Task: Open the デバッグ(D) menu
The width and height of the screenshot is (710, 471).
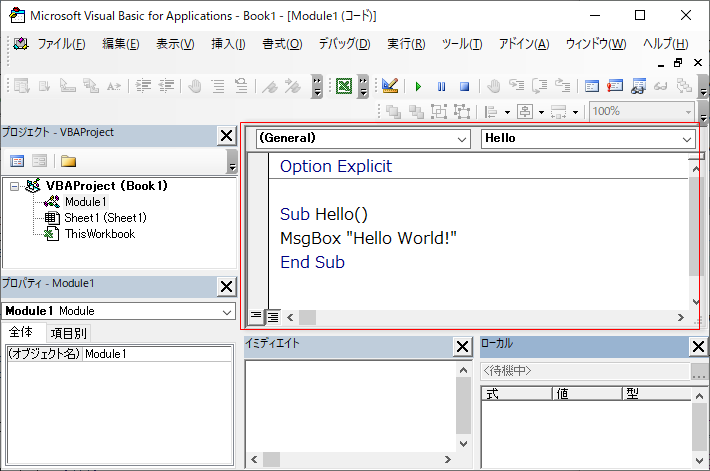Action: 344,44
